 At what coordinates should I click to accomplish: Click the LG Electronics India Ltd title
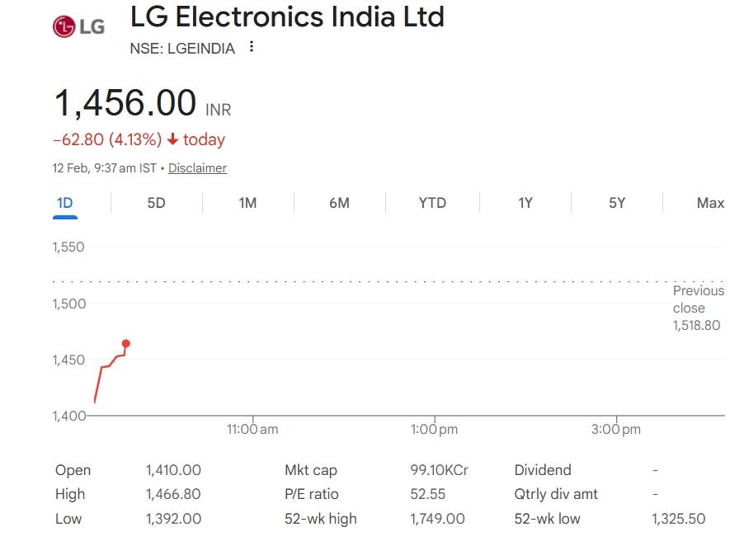287,17
